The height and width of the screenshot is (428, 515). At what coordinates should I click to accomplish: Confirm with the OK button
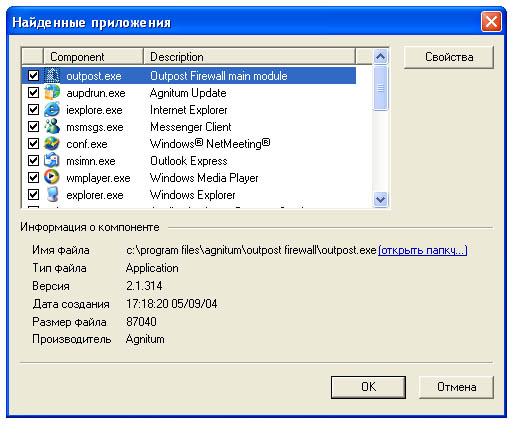pyautogui.click(x=368, y=387)
